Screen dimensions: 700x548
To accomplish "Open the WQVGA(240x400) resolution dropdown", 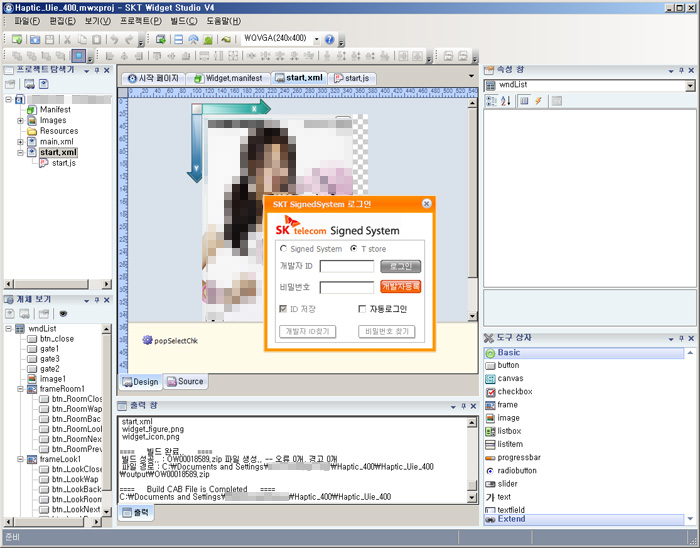I will point(317,39).
